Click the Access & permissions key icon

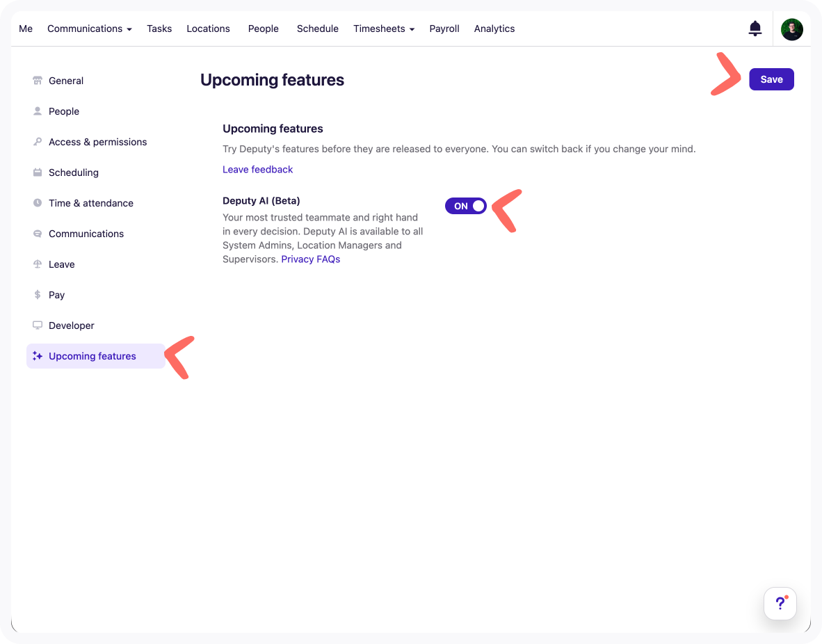38,142
